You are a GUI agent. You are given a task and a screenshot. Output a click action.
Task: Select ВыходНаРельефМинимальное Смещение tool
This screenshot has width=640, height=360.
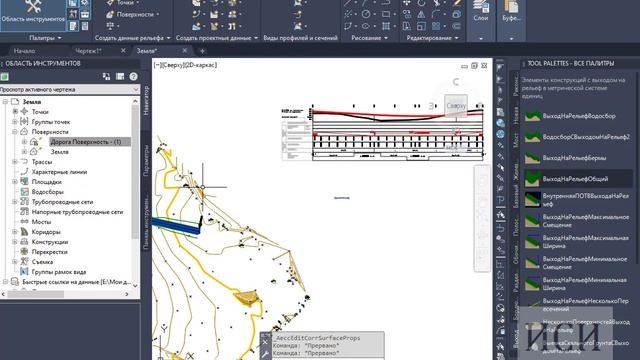577,263
